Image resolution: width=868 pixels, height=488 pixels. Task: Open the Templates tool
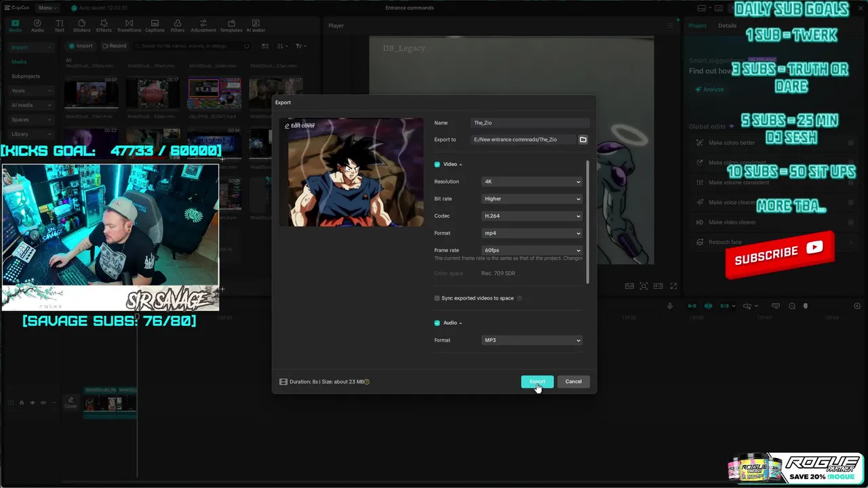(x=231, y=26)
